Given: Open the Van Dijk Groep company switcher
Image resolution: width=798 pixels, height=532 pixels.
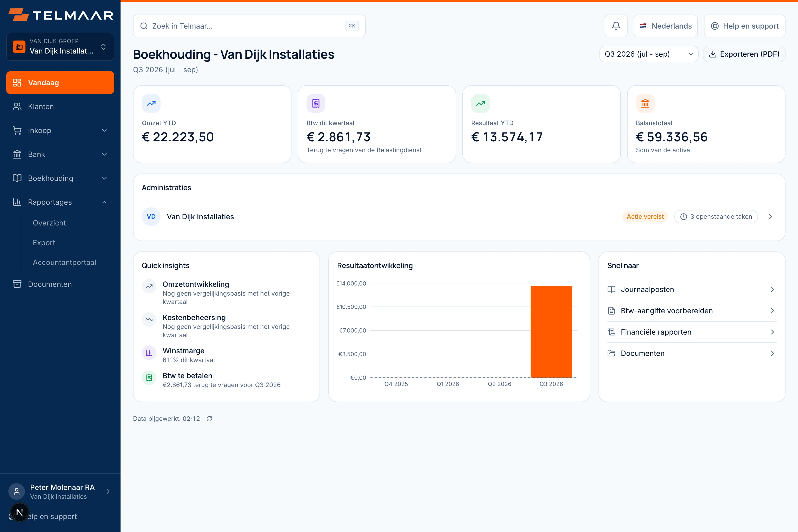Looking at the screenshot, I should pyautogui.click(x=60, y=47).
